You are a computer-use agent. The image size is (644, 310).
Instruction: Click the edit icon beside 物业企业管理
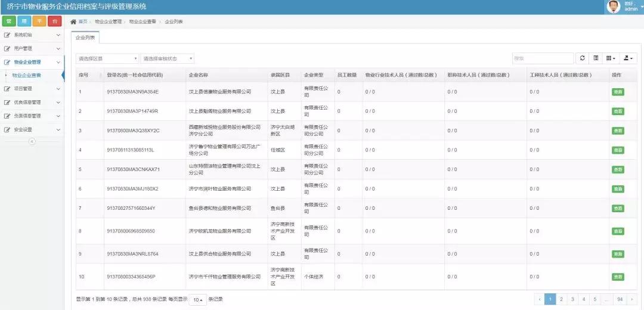coord(7,63)
